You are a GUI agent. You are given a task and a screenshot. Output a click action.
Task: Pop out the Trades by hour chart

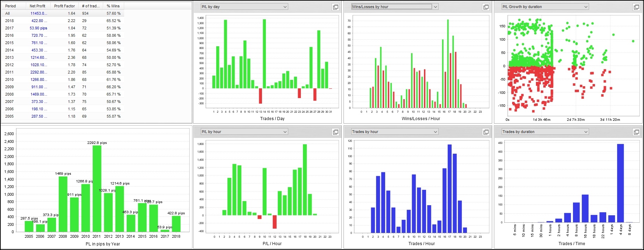click(x=486, y=132)
